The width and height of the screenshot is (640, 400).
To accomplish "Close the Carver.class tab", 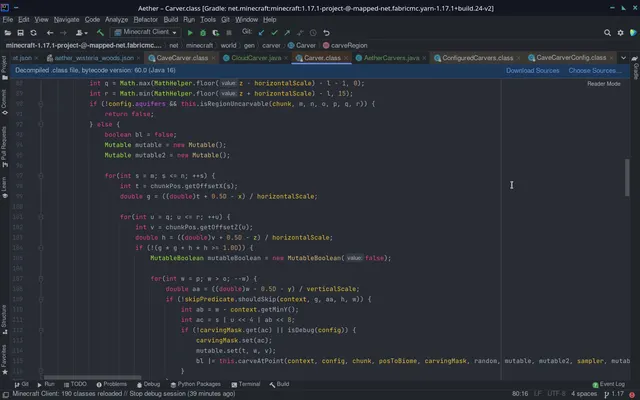I will point(346,58).
